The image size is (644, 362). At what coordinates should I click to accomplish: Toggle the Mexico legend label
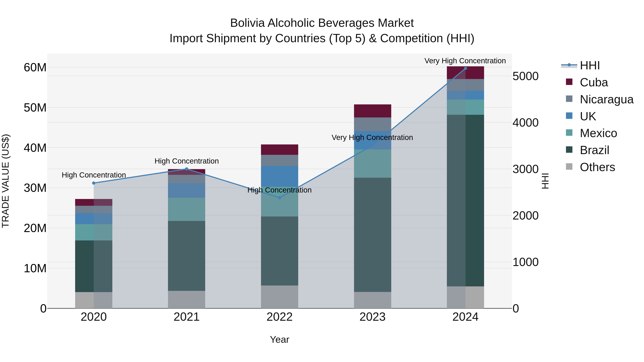[599, 133]
